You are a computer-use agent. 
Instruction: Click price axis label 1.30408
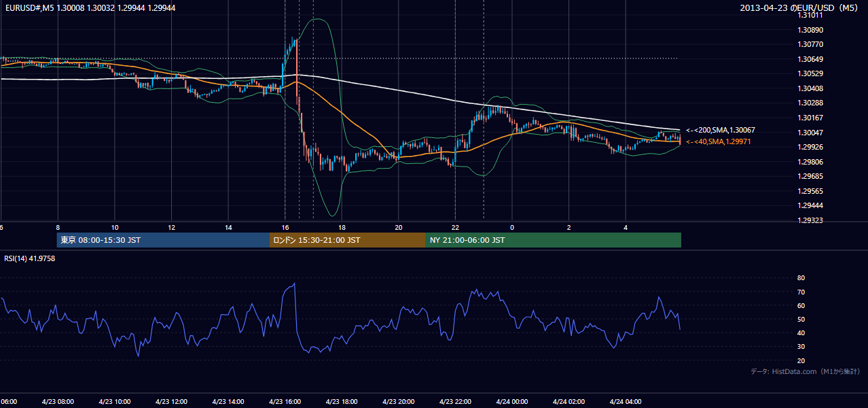tap(810, 88)
